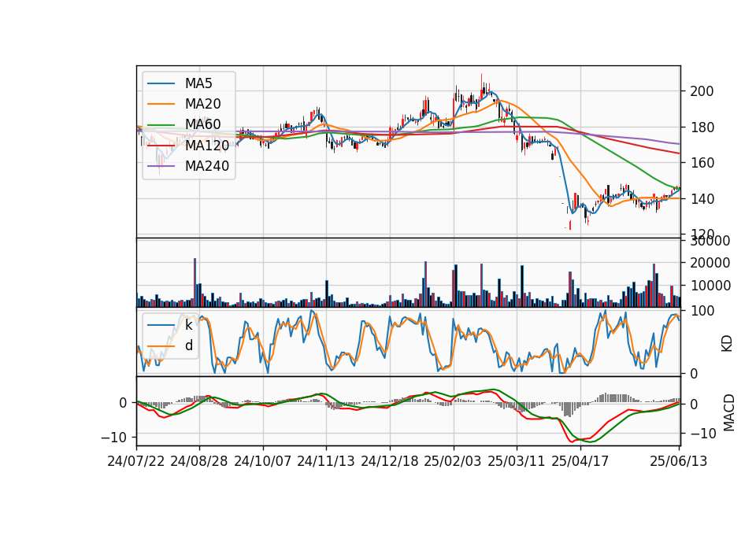The height and width of the screenshot is (543, 756).
Task: Select the blue k line sample in KD legend
Action: click(x=161, y=325)
